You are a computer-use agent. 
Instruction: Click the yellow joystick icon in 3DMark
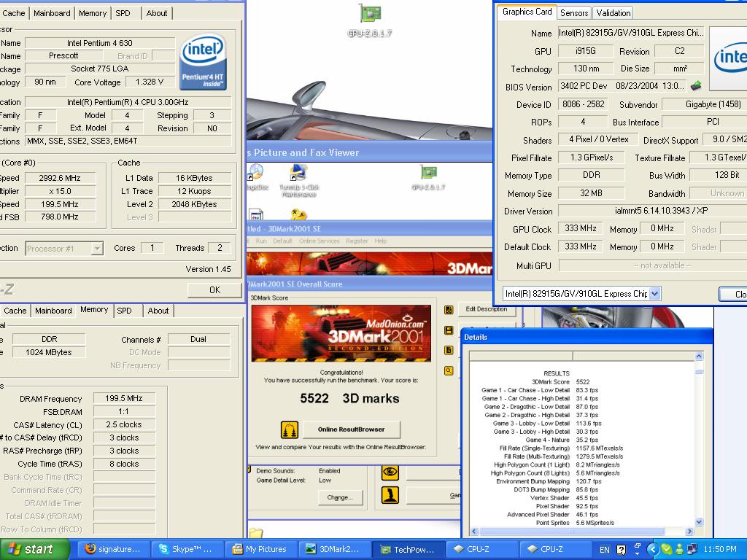tap(390, 495)
